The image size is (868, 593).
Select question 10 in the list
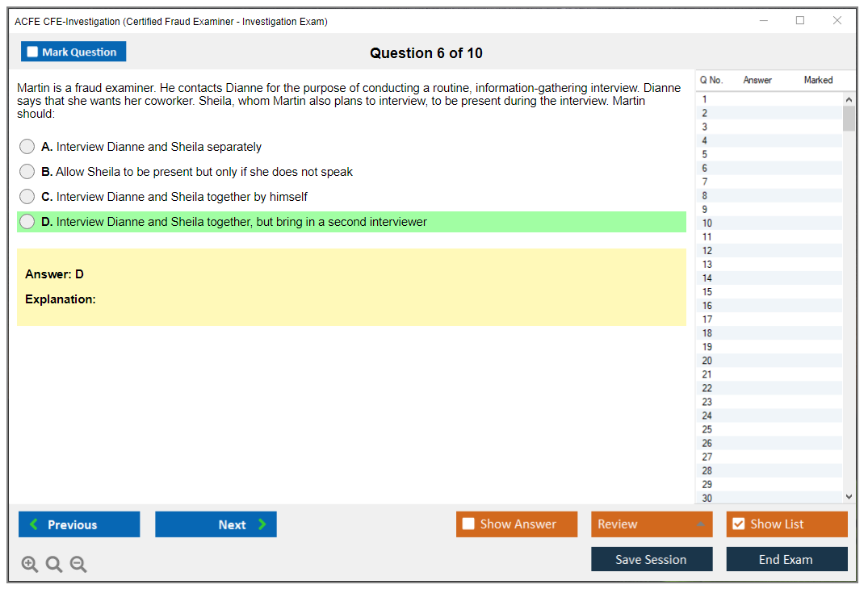click(707, 223)
